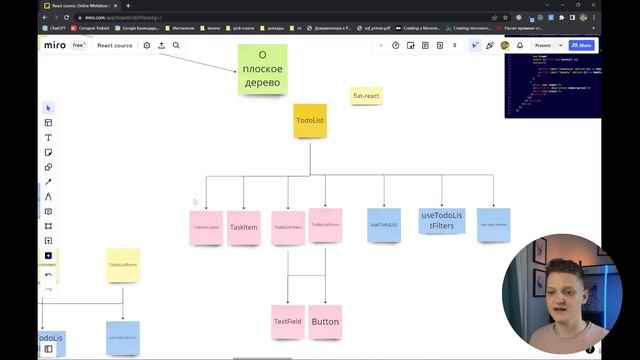Open a new browser tab

point(128,6)
